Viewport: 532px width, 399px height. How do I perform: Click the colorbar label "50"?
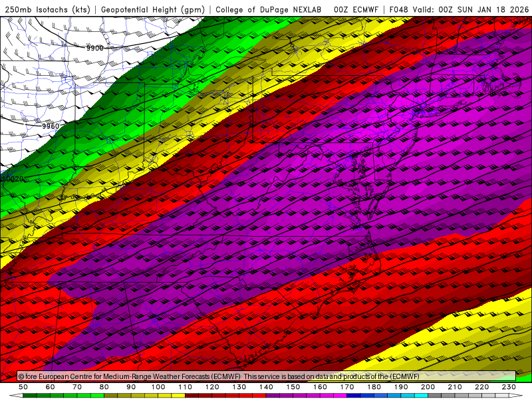[23, 387]
